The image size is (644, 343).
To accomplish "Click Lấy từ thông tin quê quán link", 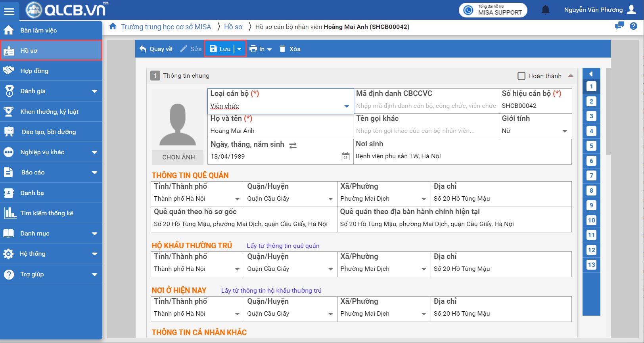I will click(x=283, y=246).
